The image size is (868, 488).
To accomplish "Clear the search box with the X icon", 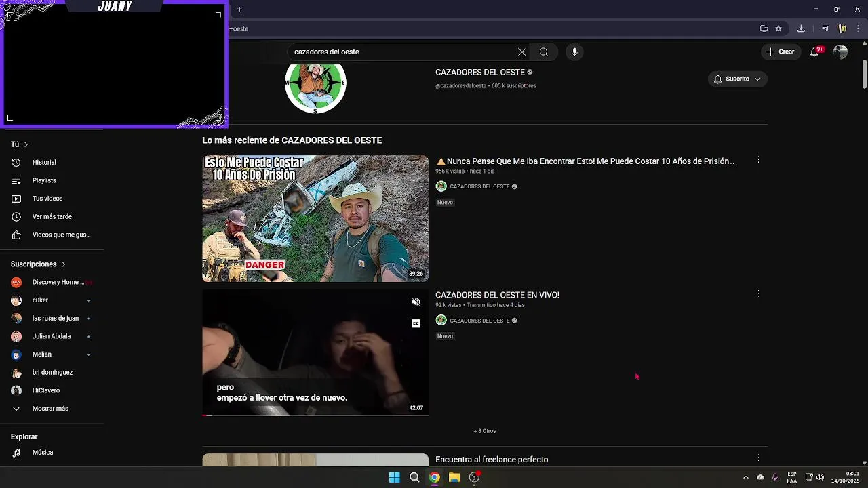I will click(522, 52).
